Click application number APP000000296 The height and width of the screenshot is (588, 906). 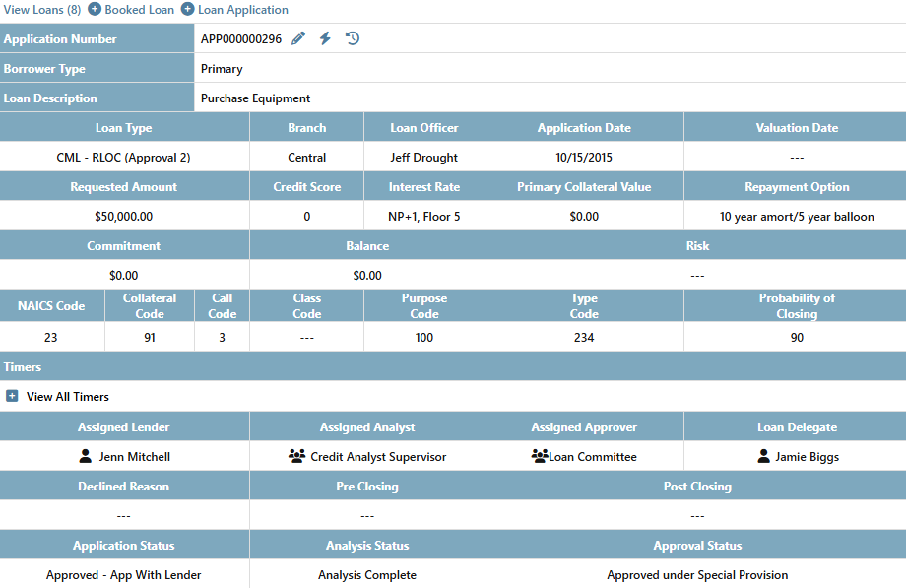point(240,39)
